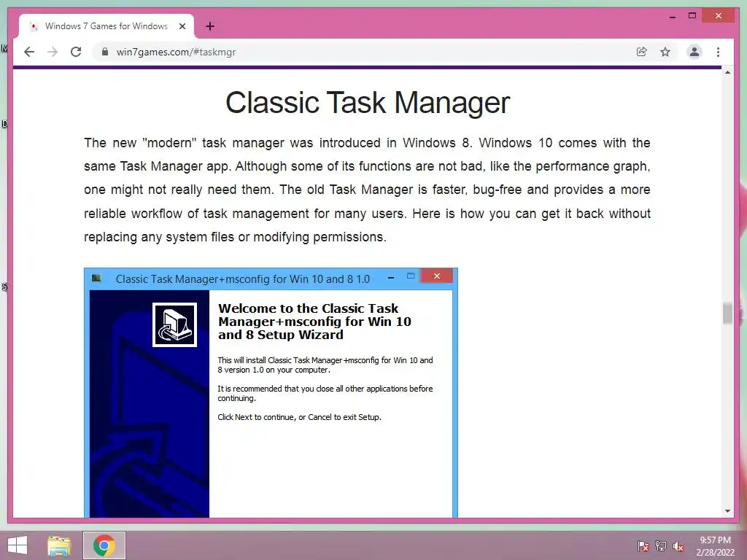
Task: Click the browser forward arrow
Action: coord(53,52)
